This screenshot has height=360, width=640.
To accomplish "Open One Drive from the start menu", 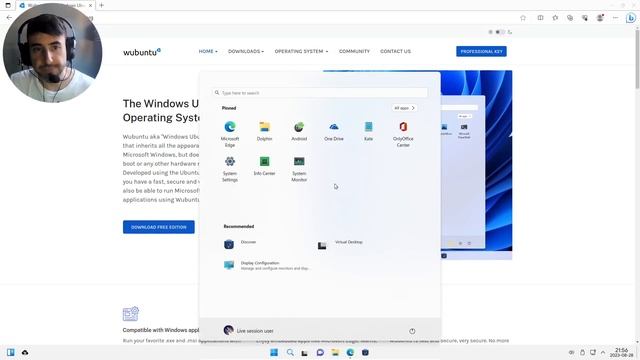I will coord(334,131).
